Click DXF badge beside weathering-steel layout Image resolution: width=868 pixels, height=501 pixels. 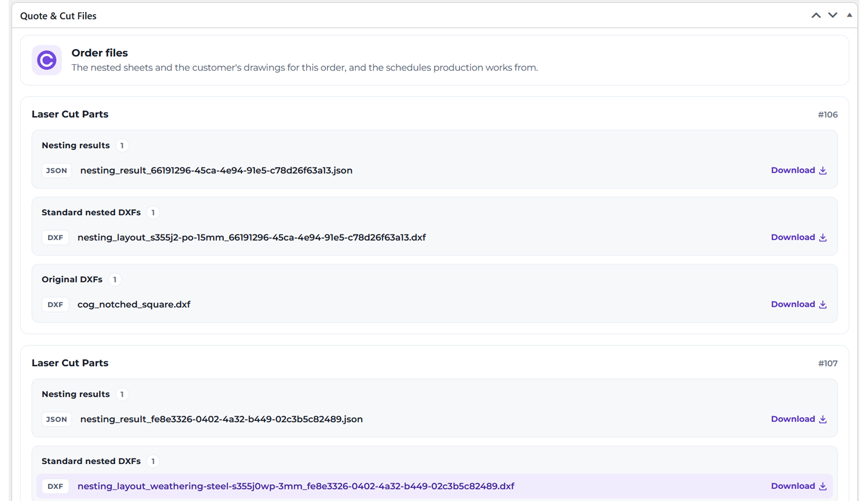56,487
